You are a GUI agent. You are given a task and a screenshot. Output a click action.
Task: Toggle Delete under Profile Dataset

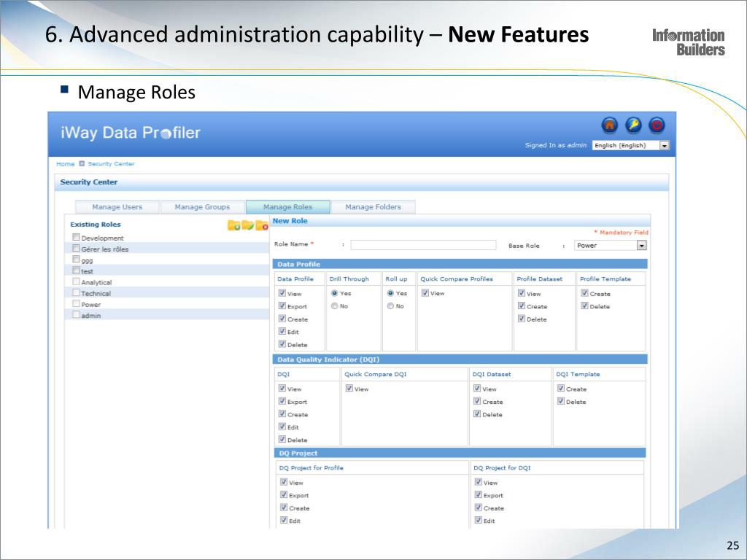point(522,319)
